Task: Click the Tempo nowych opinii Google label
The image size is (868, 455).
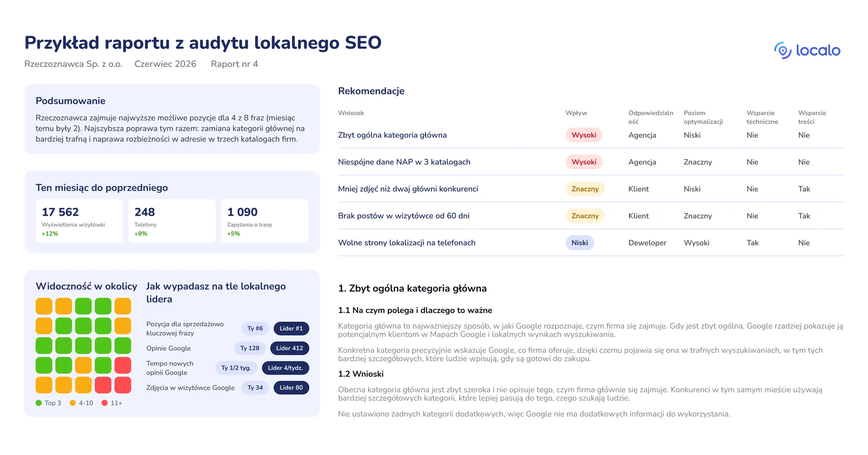Action: pyautogui.click(x=170, y=368)
